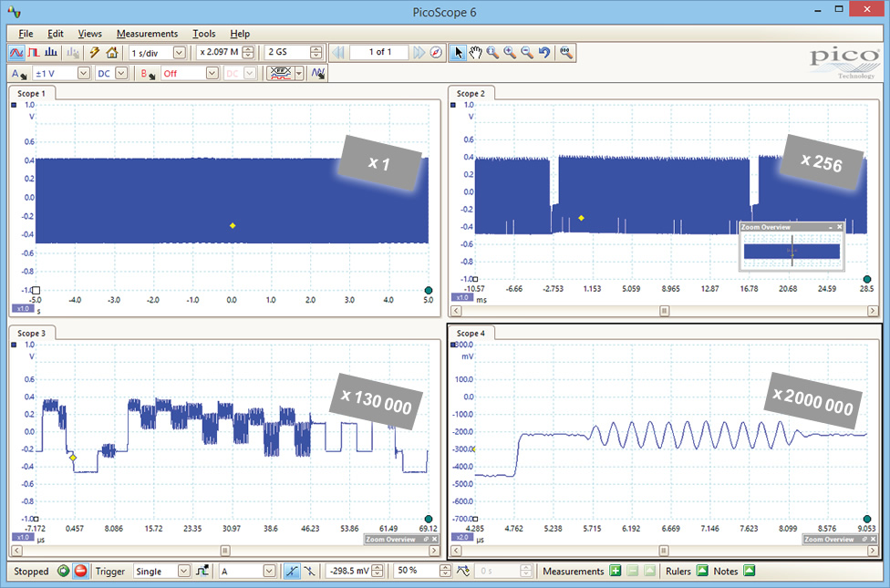The height and width of the screenshot is (588, 890).
Task: Click the Auto setup lightning icon
Action: tap(95, 53)
